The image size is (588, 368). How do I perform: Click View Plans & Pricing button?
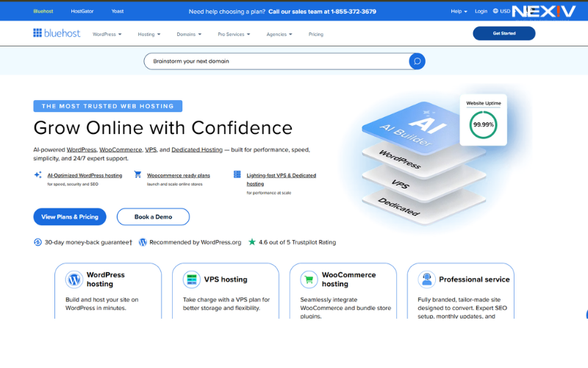(x=70, y=216)
